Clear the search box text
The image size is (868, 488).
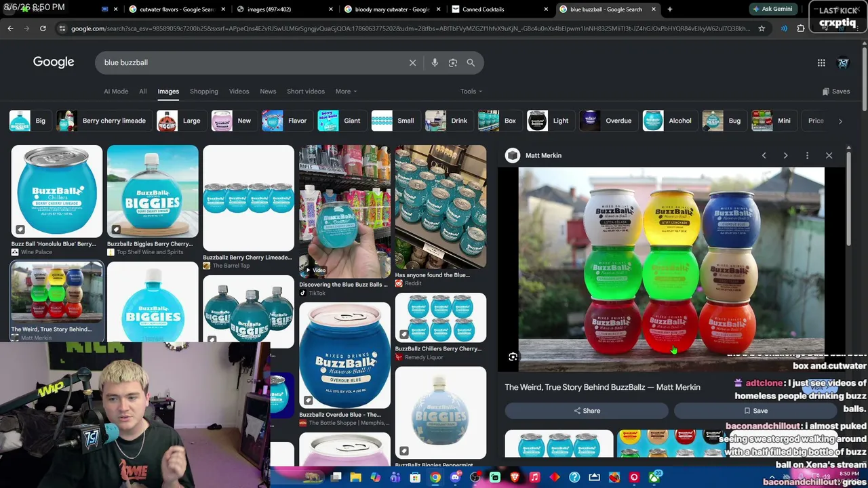[412, 62]
